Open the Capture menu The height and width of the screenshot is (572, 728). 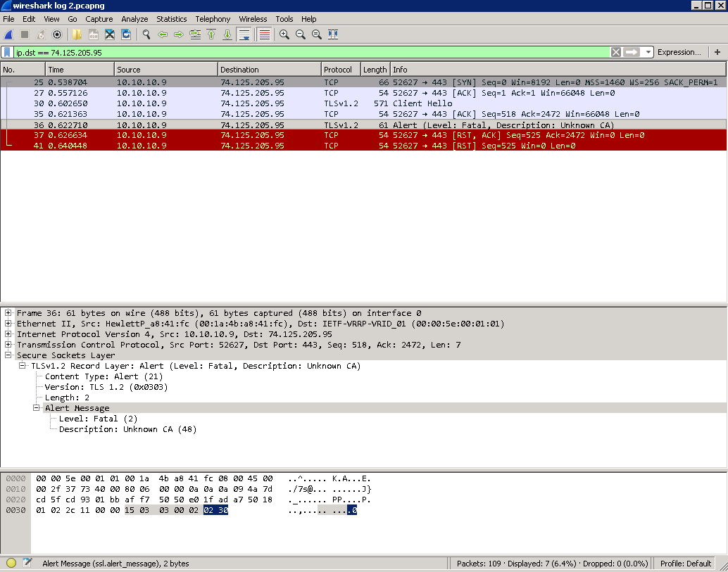coord(99,19)
